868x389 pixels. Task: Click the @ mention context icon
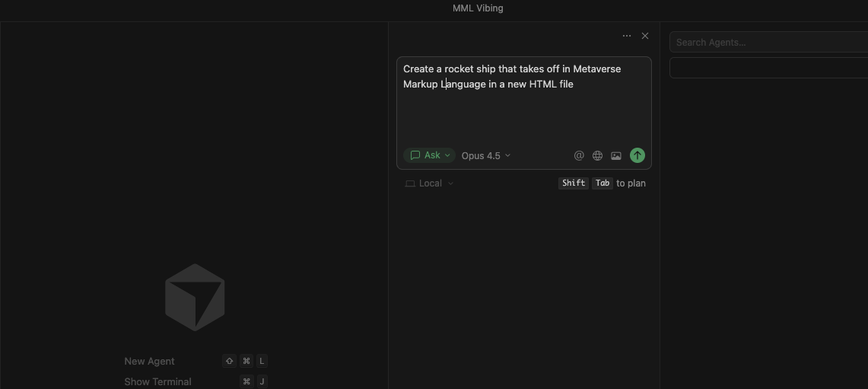[579, 155]
